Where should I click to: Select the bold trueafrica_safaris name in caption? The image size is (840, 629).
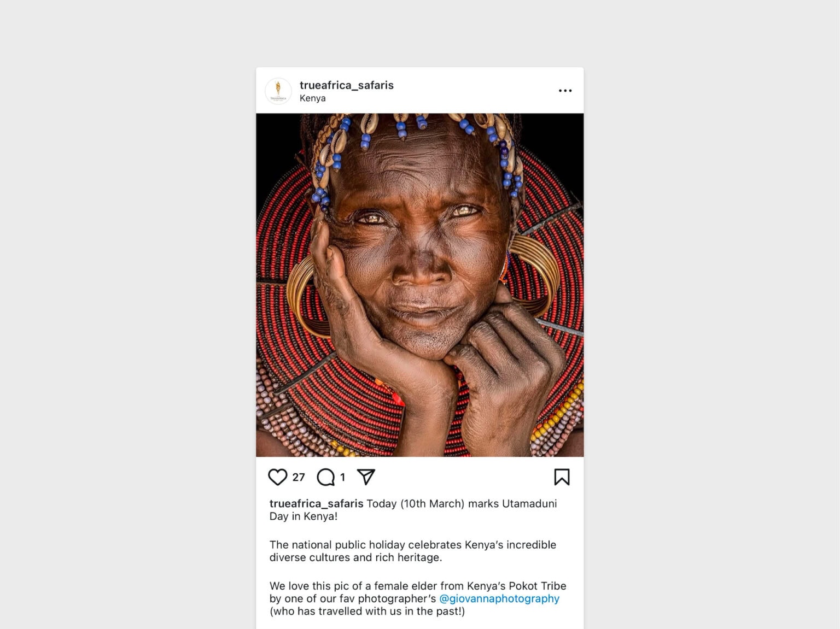316,503
